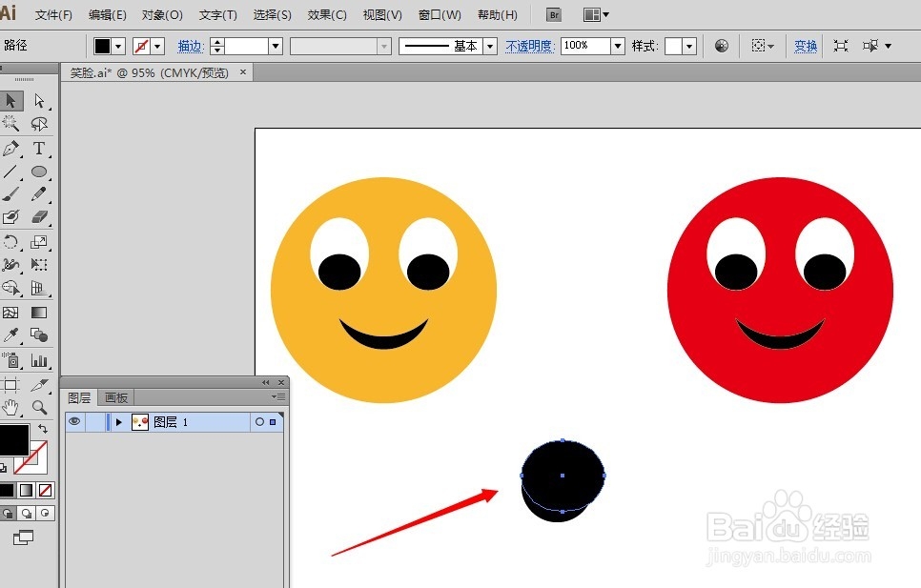Set paint mode to Color
Screen dimensions: 921x588
pyautogui.click(x=7, y=490)
